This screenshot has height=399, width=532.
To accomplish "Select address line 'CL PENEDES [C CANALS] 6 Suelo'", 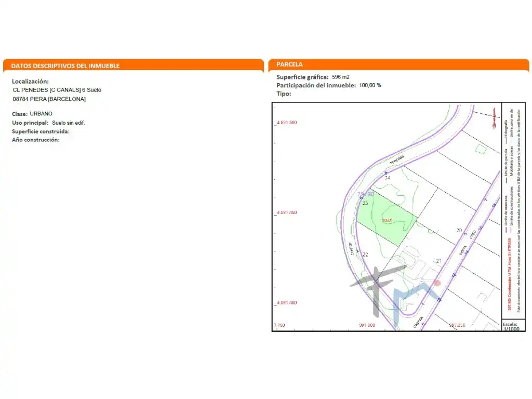I will pos(57,90).
